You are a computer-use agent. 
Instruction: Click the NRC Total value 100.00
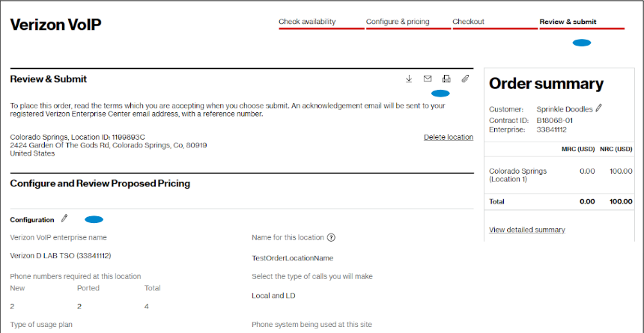(x=621, y=201)
